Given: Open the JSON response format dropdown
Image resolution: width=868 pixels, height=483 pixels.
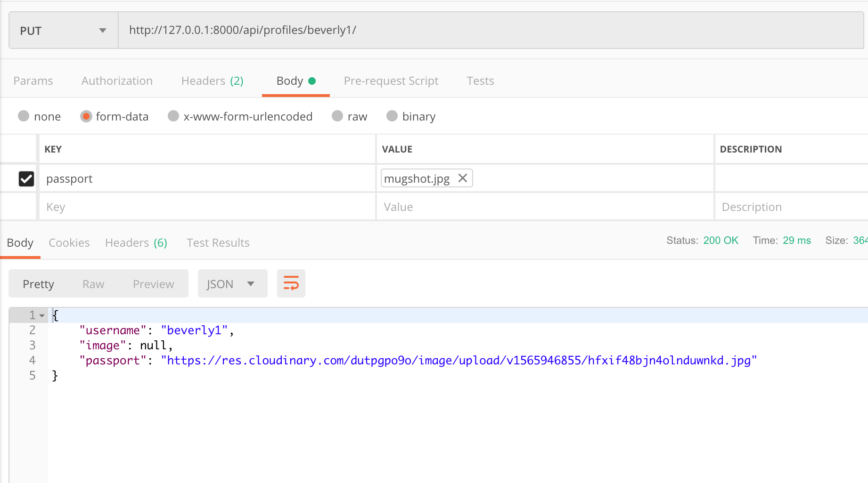Looking at the screenshot, I should [x=232, y=283].
